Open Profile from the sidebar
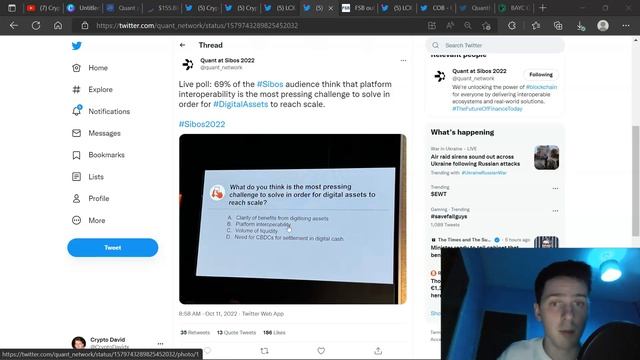 click(x=91, y=198)
